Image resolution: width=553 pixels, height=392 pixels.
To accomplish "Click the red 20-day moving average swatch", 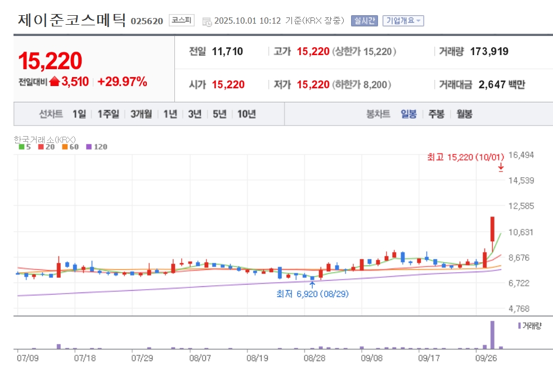I will [x=41, y=147].
